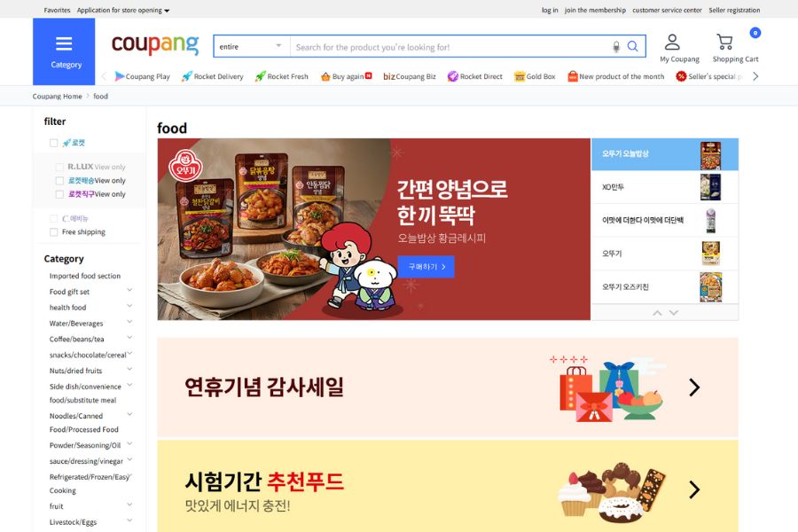Open the Shopping Cart icon
This screenshot has height=532, width=798.
click(x=724, y=42)
